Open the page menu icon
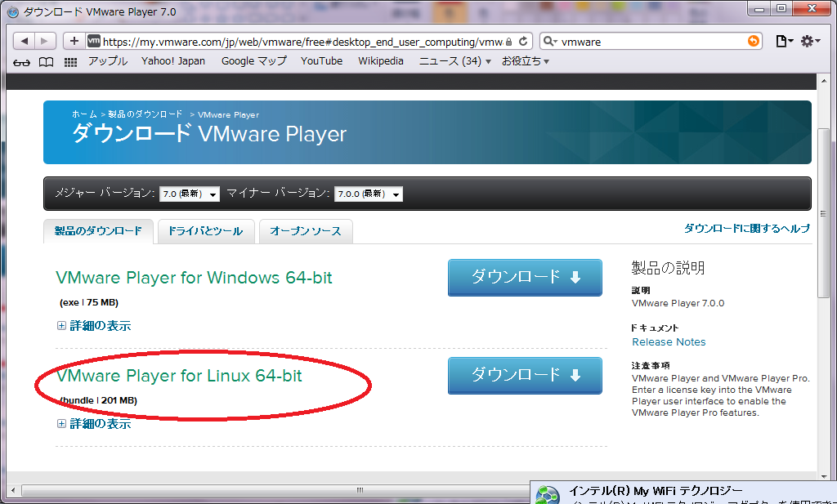The width and height of the screenshot is (837, 504). click(x=784, y=41)
